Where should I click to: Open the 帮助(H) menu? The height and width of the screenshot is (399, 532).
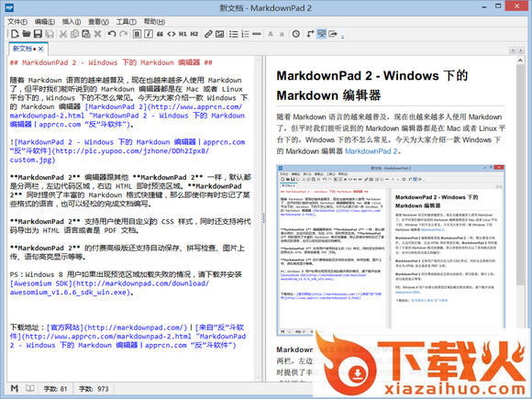click(x=154, y=22)
